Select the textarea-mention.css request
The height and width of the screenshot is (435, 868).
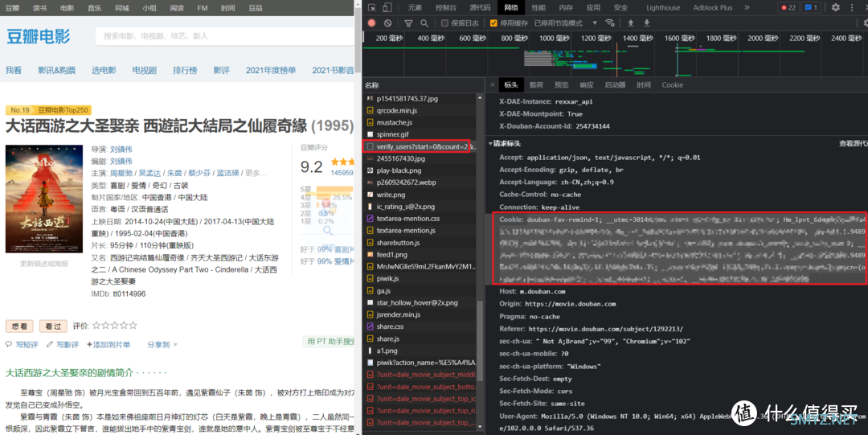(419, 219)
